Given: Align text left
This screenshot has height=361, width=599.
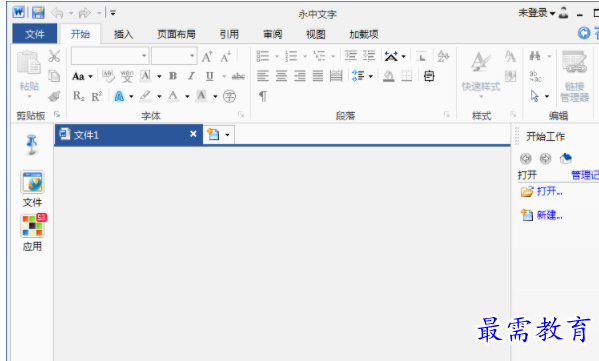Looking at the screenshot, I should (263, 76).
